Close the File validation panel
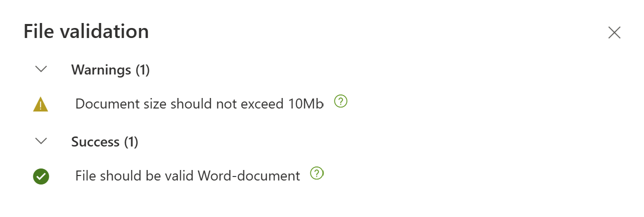The image size is (644, 217). coord(614,33)
